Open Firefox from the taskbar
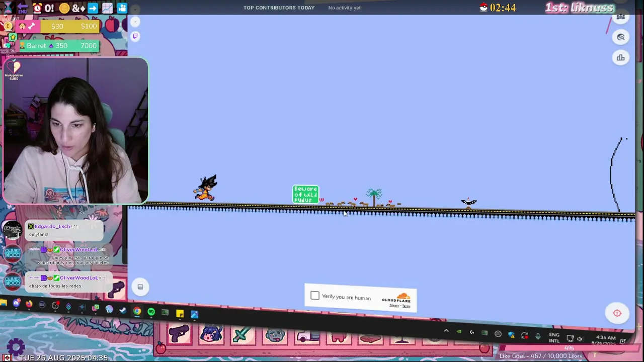 coord(29,304)
